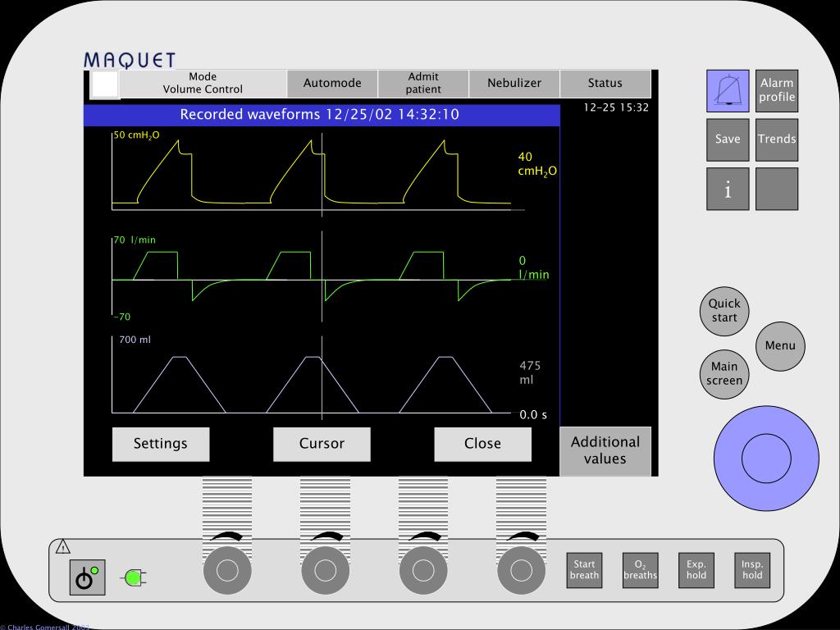
Task: Open Mode Volume Control menu
Action: 203,83
